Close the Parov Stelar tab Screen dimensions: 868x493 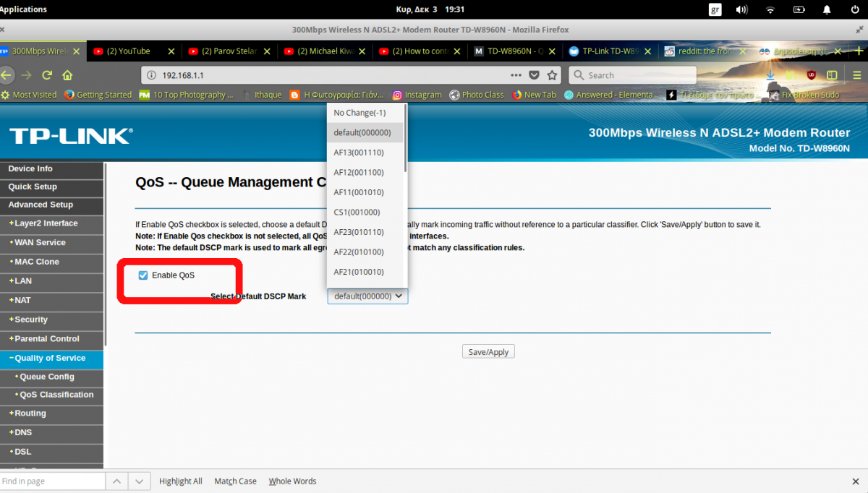point(267,51)
